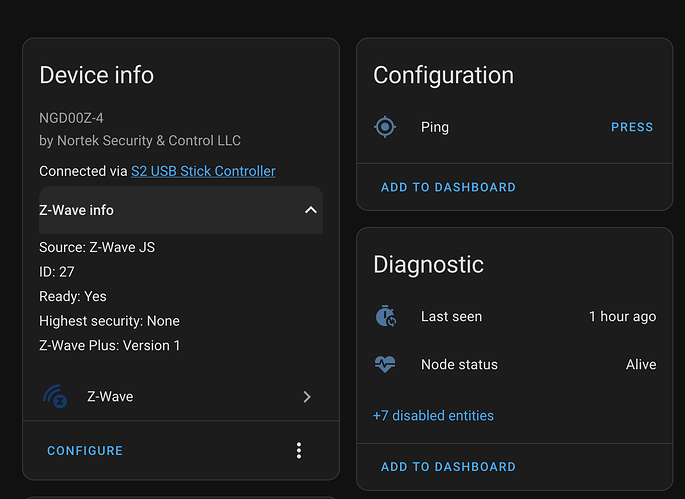The image size is (685, 499).
Task: Click the Ping entity label
Action: [435, 127]
